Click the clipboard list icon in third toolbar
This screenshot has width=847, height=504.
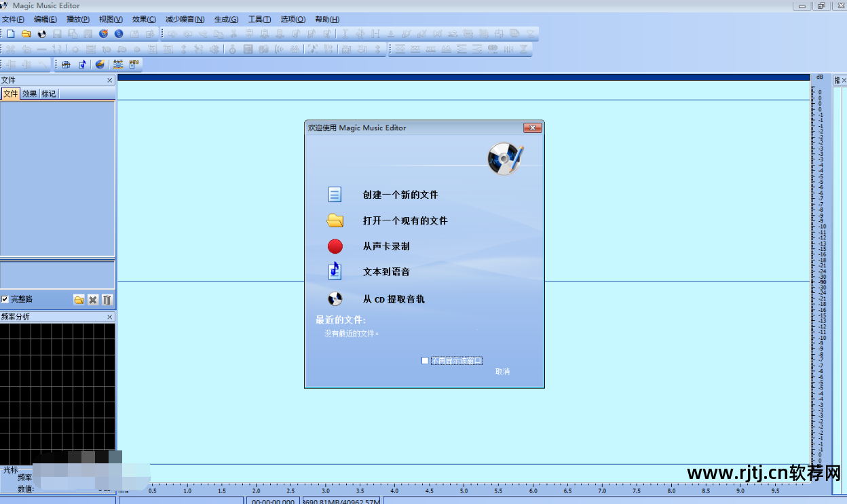tap(134, 64)
